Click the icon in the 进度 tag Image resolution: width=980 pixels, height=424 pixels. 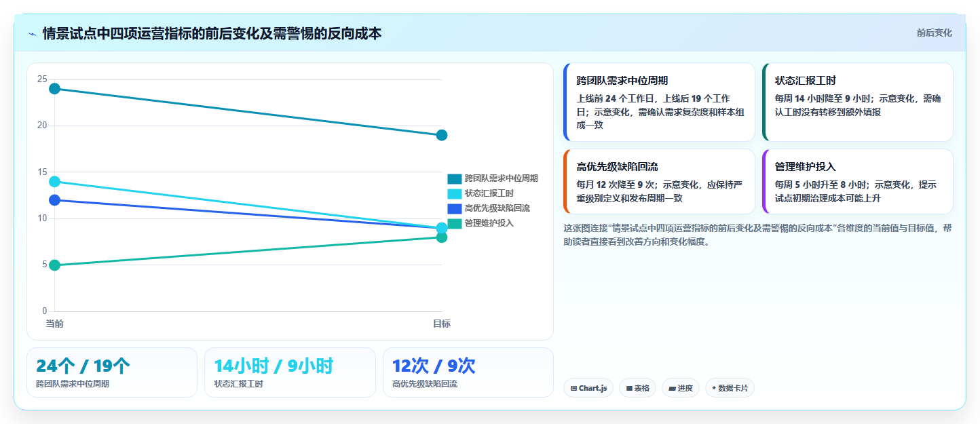[x=672, y=389]
